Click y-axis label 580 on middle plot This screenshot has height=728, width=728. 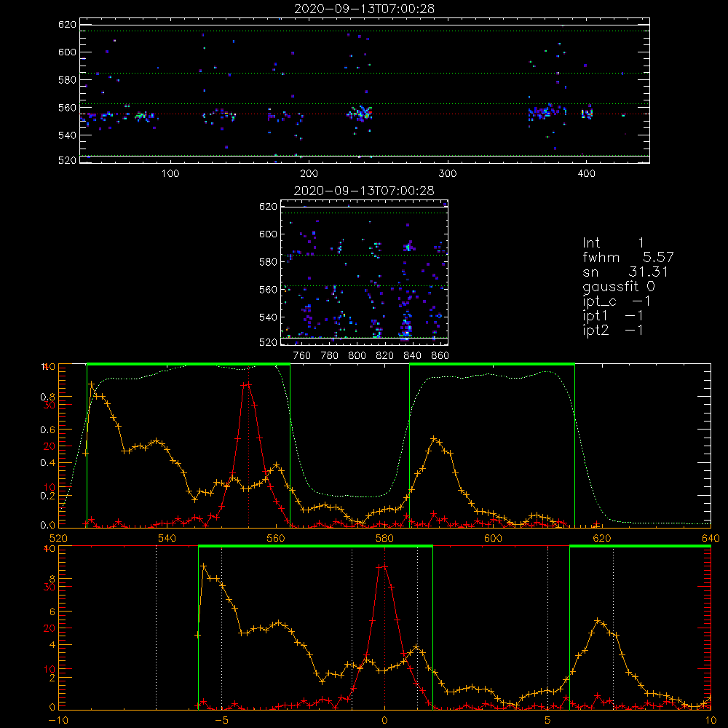coord(268,262)
